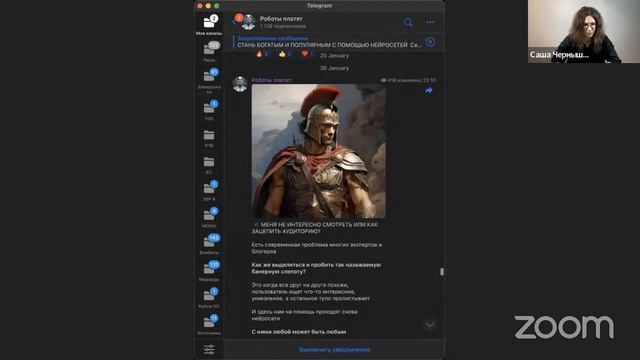The width and height of the screenshot is (640, 360).
Task: Open the sidebar settings sliders icon
Action: point(209,349)
